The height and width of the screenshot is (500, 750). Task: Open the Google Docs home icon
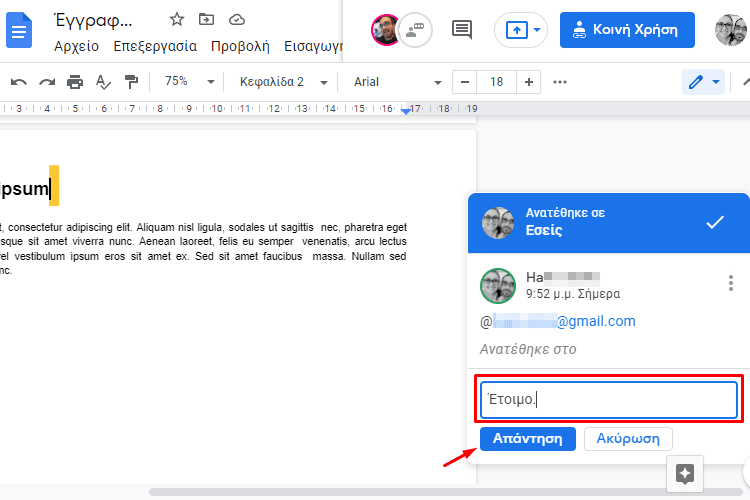point(19,31)
